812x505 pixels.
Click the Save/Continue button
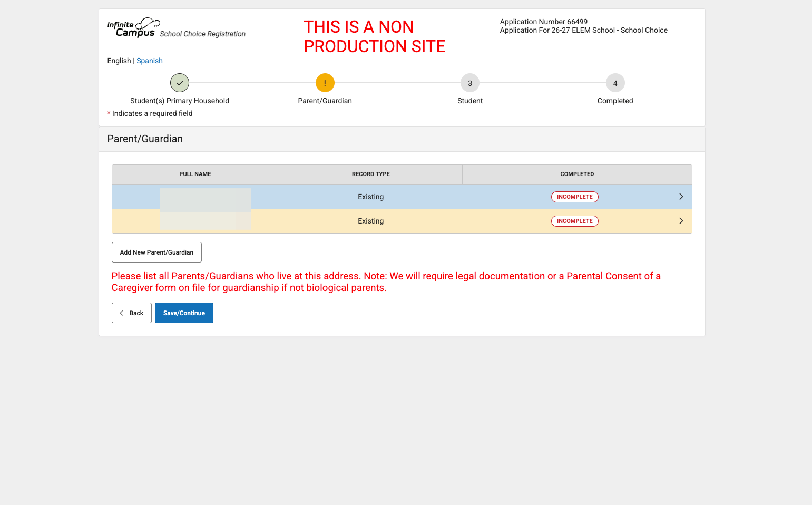(x=184, y=313)
